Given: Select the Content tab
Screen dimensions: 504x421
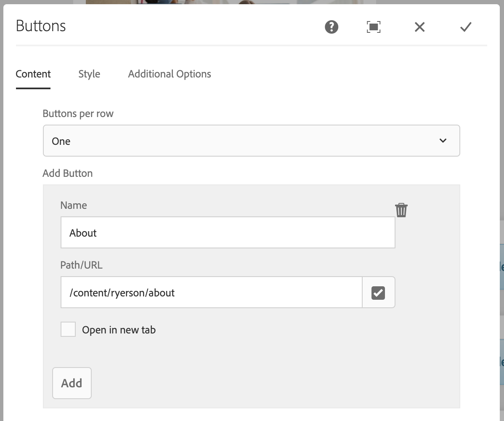Looking at the screenshot, I should 33,74.
